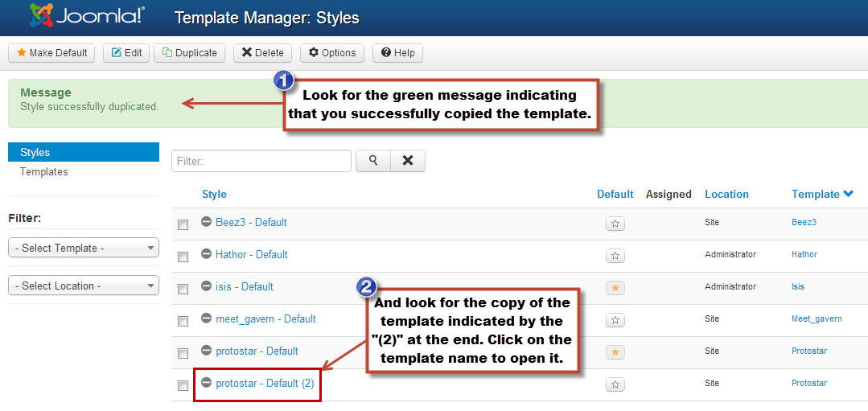The height and width of the screenshot is (411, 868).
Task: Open the Meet_gavern template link
Action: 817,319
